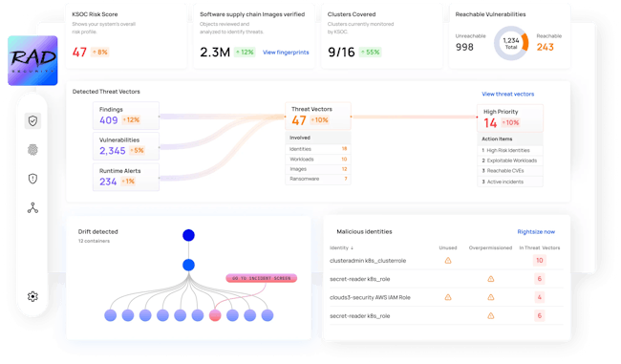Viewport: 621px width, 364px height.
Task: Select the Ransomware row under Involved
Action: pyautogui.click(x=318, y=179)
